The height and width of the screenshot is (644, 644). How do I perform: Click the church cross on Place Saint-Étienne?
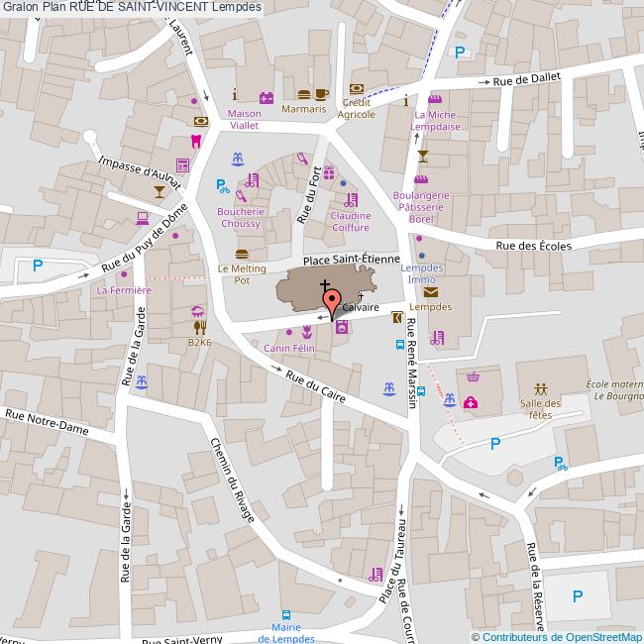pos(325,286)
